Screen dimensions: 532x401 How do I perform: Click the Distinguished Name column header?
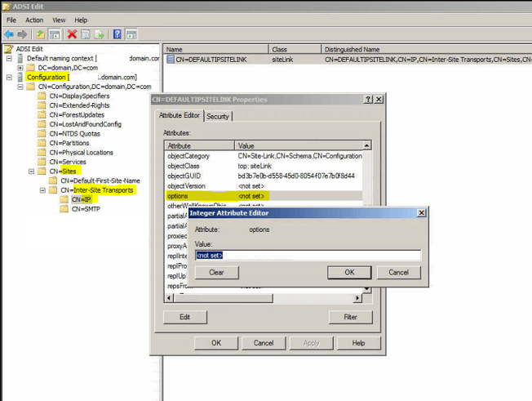[x=426, y=50]
